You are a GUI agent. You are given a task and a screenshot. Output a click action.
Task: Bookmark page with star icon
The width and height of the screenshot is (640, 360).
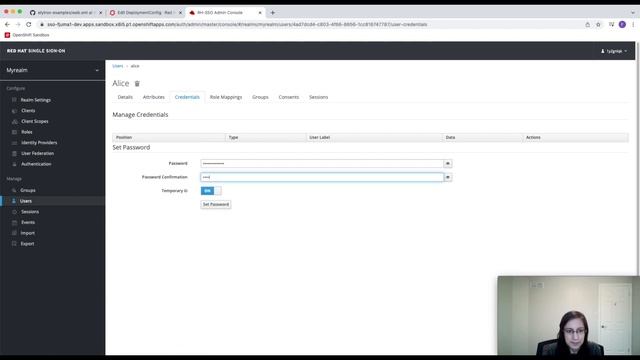pos(598,24)
